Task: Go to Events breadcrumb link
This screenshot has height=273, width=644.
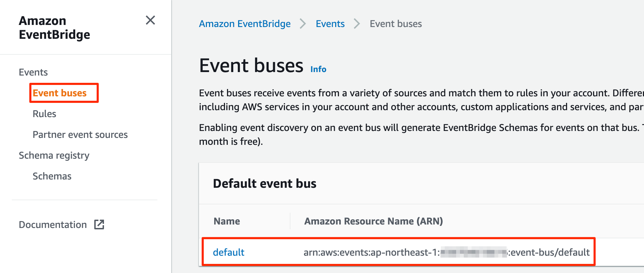Action: point(330,24)
